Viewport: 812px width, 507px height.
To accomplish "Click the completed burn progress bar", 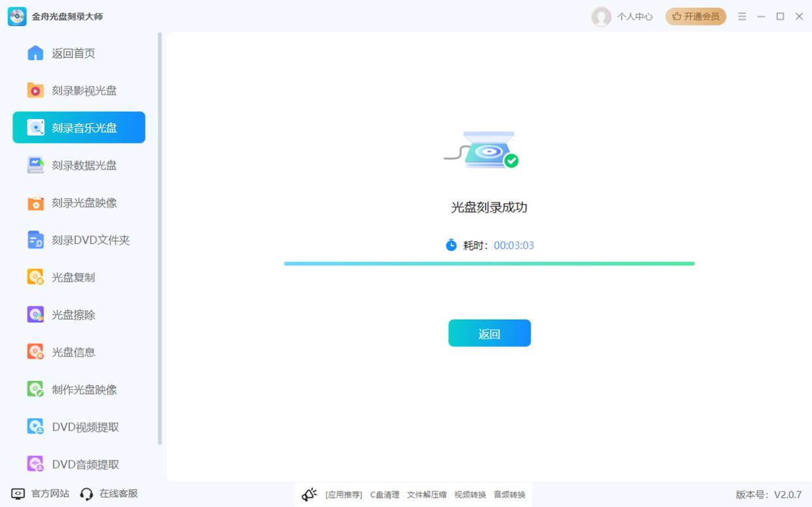I will pos(489,263).
